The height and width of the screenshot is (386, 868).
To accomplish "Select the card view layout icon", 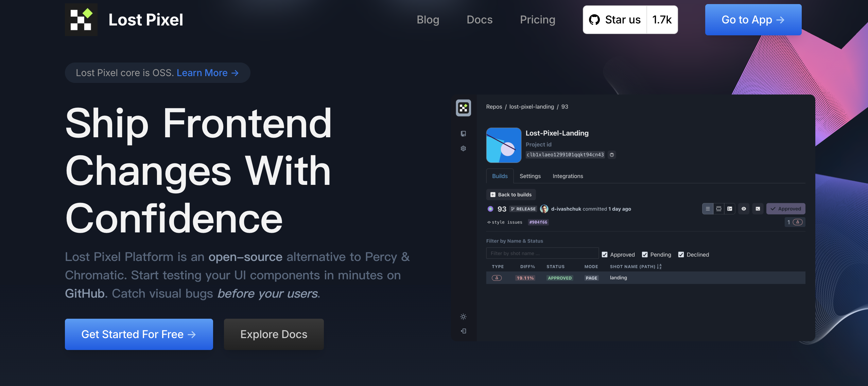I will tap(718, 209).
